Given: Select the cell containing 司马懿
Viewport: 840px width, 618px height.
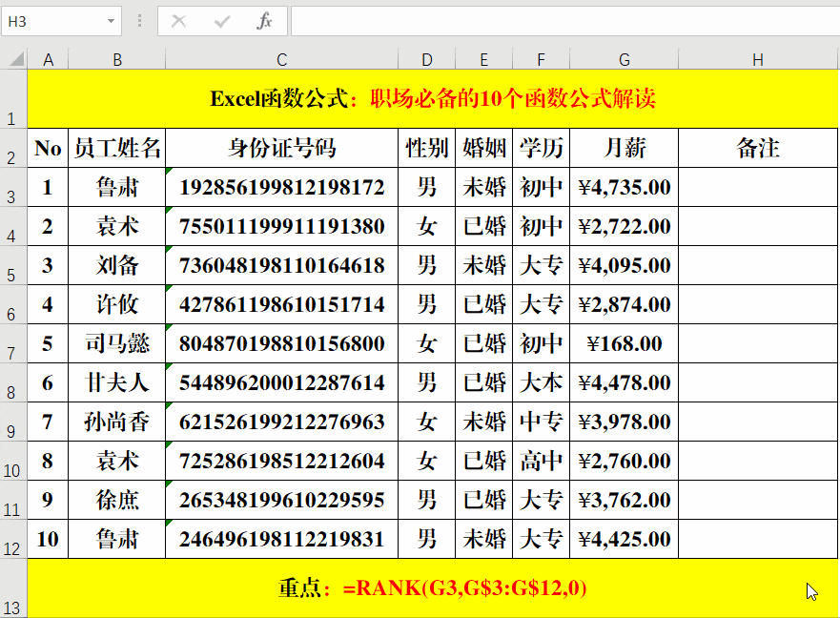Looking at the screenshot, I should (116, 343).
